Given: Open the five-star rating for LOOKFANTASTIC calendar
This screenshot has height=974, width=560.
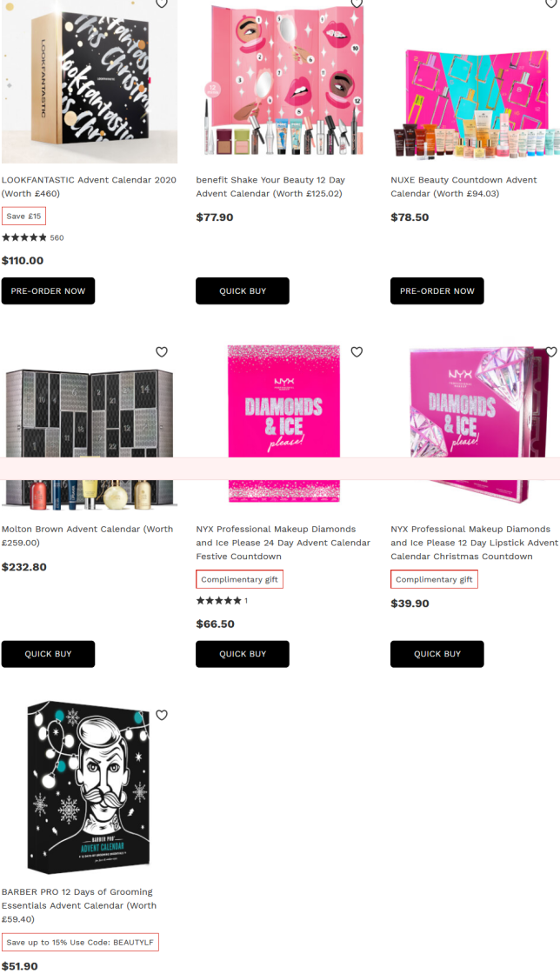Looking at the screenshot, I should (24, 237).
